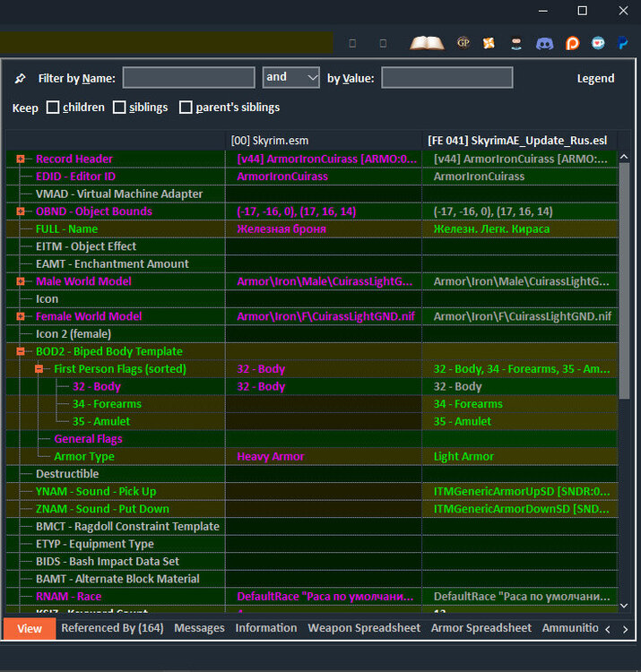Open the Ko-fi heart cup icon
Image resolution: width=641 pixels, height=672 pixels.
coord(598,43)
